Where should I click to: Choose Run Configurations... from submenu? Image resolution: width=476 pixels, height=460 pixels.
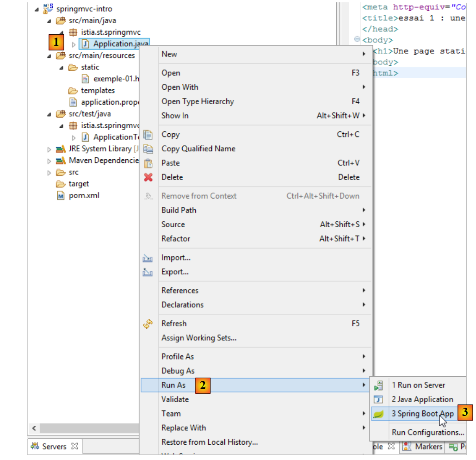click(x=427, y=432)
